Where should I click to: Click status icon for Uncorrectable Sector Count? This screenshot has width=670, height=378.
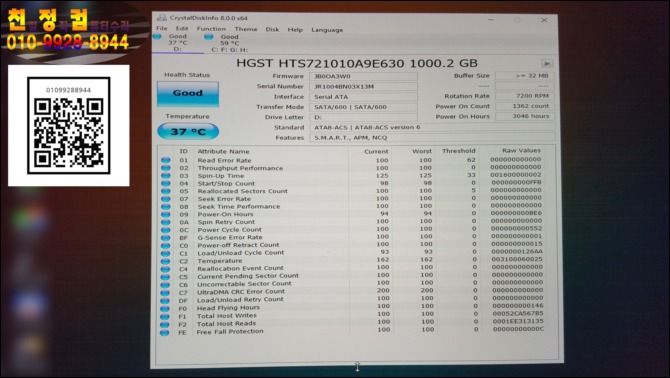pyautogui.click(x=165, y=284)
